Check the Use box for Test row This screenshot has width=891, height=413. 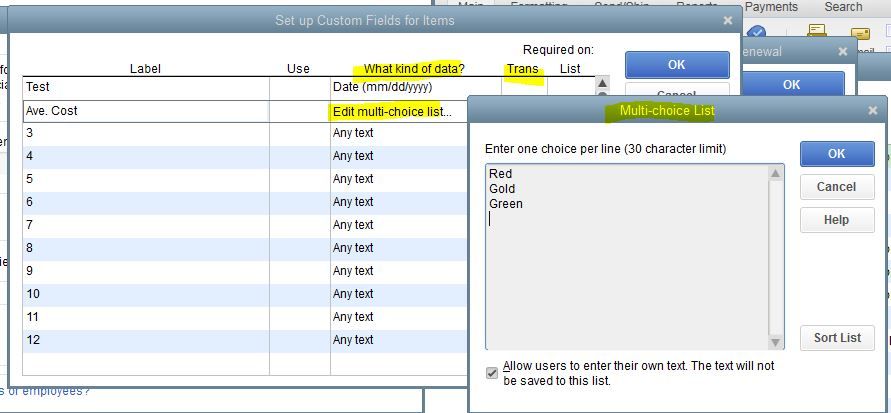click(299, 88)
